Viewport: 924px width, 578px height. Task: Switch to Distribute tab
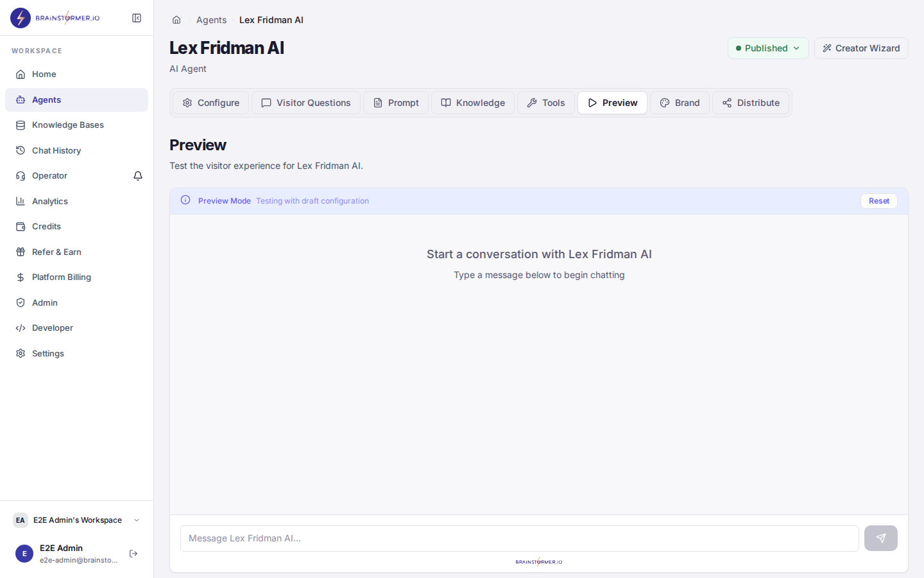[x=751, y=103]
